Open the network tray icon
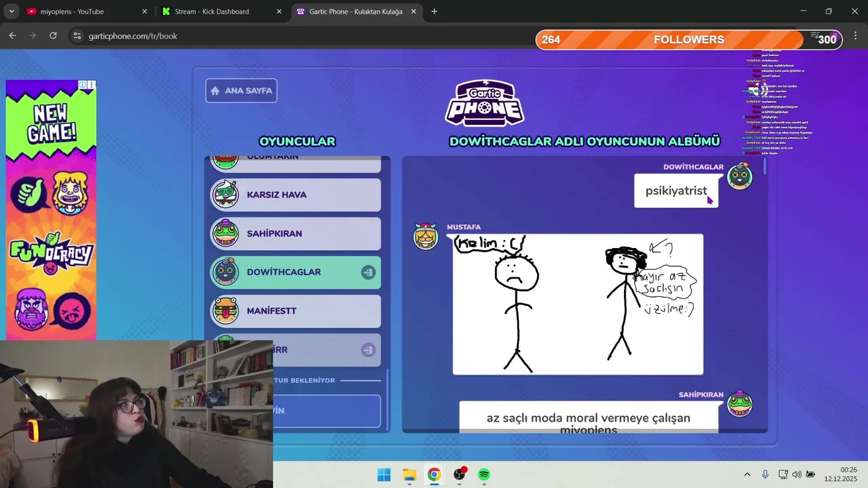 pyautogui.click(x=783, y=474)
